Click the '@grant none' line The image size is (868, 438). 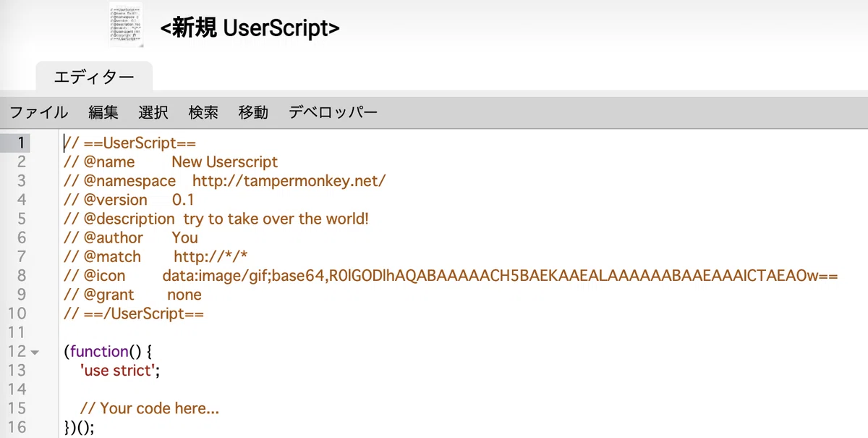click(x=133, y=294)
